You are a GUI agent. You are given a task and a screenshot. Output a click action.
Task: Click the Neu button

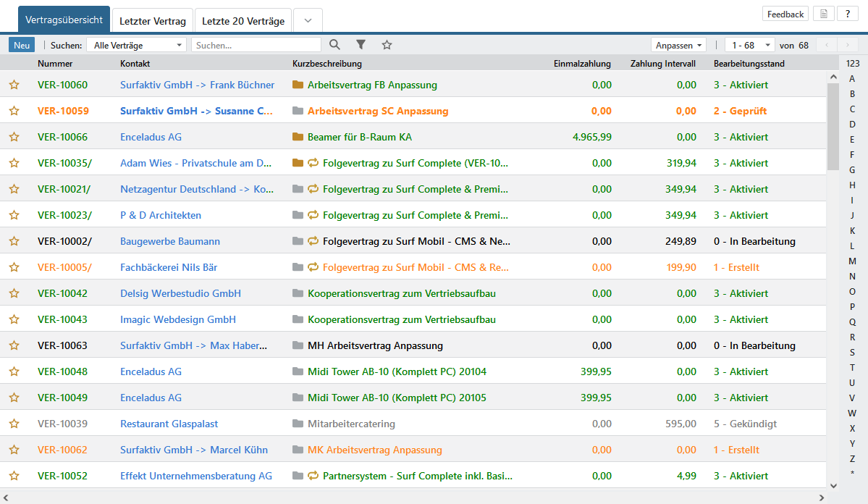pyautogui.click(x=22, y=45)
